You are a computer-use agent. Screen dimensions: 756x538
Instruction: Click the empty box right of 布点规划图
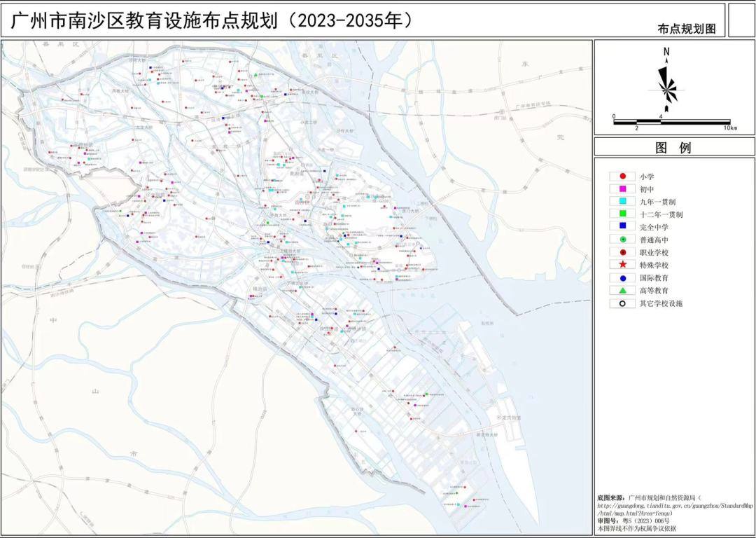(x=741, y=20)
